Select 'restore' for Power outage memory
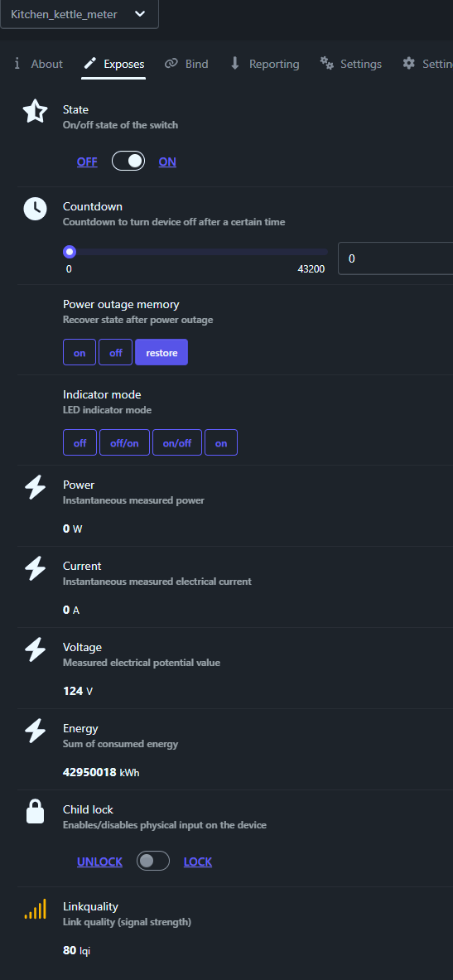The width and height of the screenshot is (453, 980). point(161,353)
